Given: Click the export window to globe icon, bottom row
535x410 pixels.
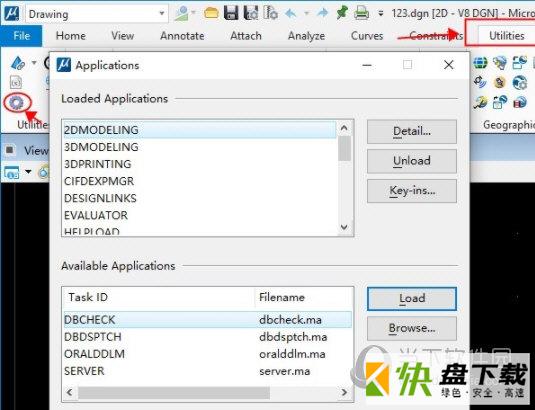Looking at the screenshot, I should click(x=500, y=102).
